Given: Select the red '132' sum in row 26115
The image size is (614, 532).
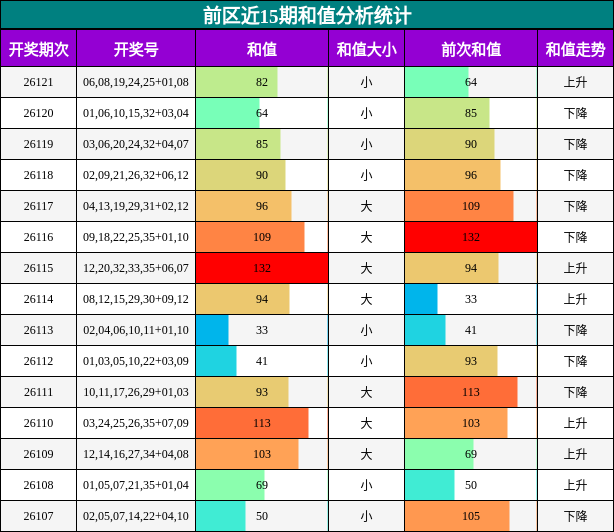Looking at the screenshot, I should [262, 268].
